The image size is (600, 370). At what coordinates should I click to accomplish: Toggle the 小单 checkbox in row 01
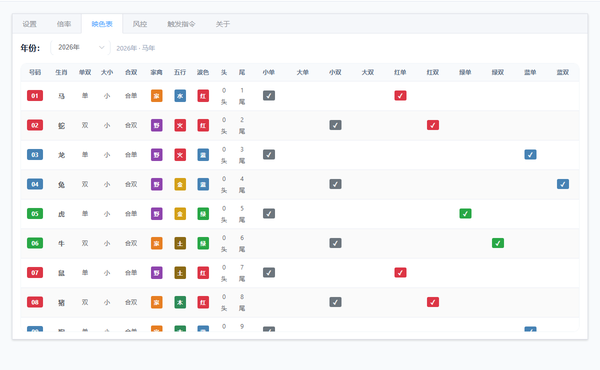tap(269, 96)
